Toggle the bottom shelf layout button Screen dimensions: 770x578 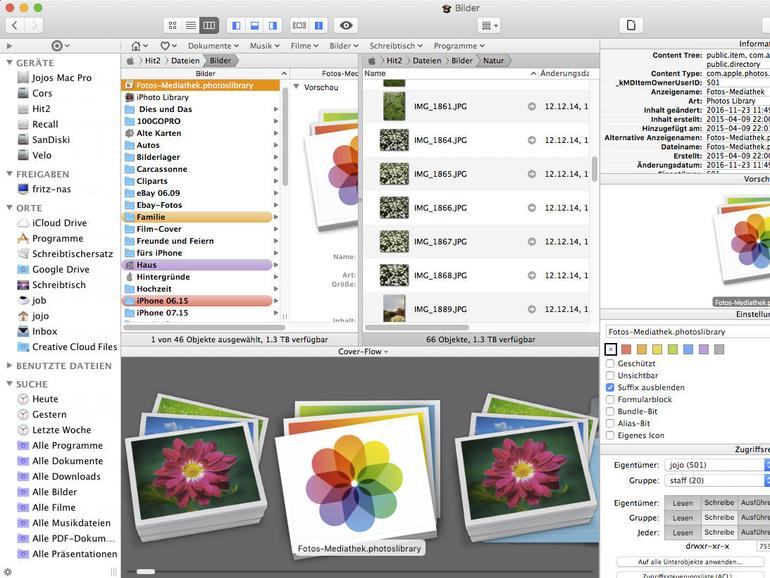point(255,25)
